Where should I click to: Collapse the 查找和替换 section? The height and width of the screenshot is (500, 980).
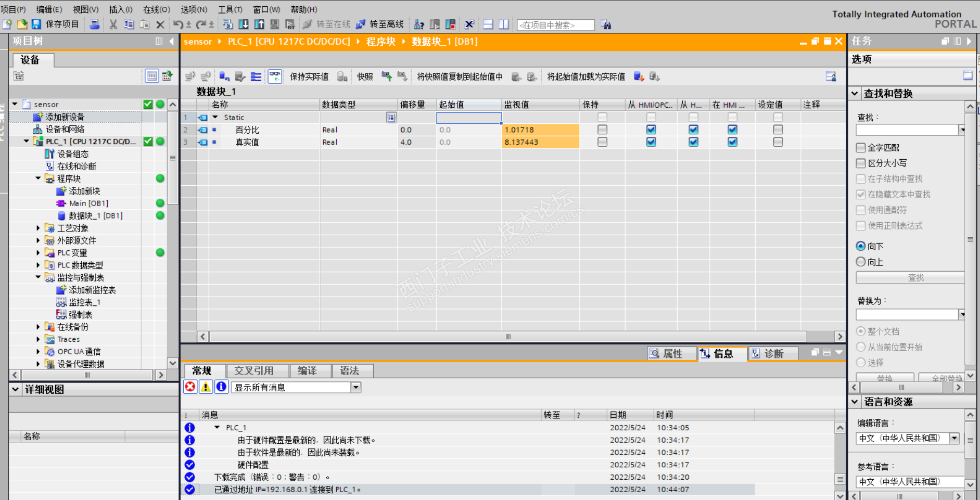[855, 94]
